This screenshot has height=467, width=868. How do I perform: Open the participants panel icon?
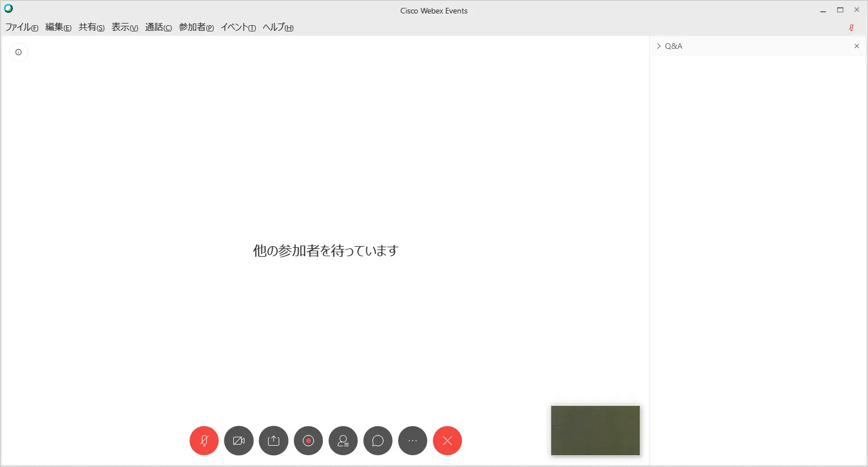pyautogui.click(x=343, y=441)
